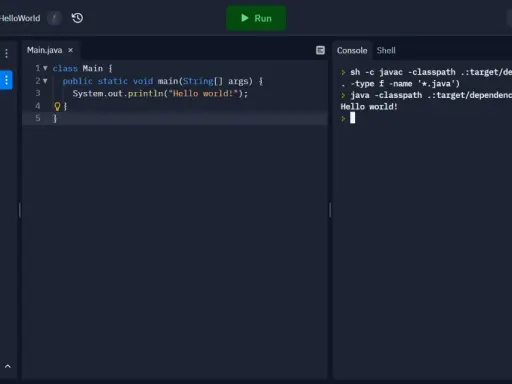Click the divider handle between editor and console
The width and height of the screenshot is (512, 384).
pyautogui.click(x=330, y=210)
